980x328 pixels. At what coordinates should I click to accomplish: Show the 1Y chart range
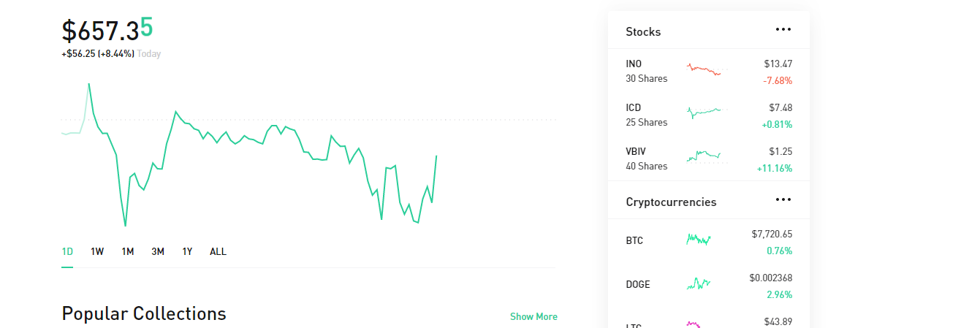pos(187,251)
